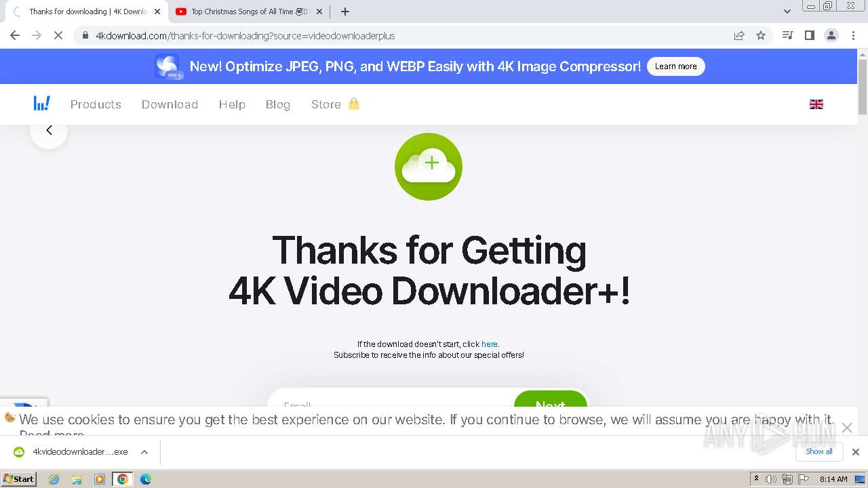Open the Store link
868x488 pixels.
pos(325,104)
